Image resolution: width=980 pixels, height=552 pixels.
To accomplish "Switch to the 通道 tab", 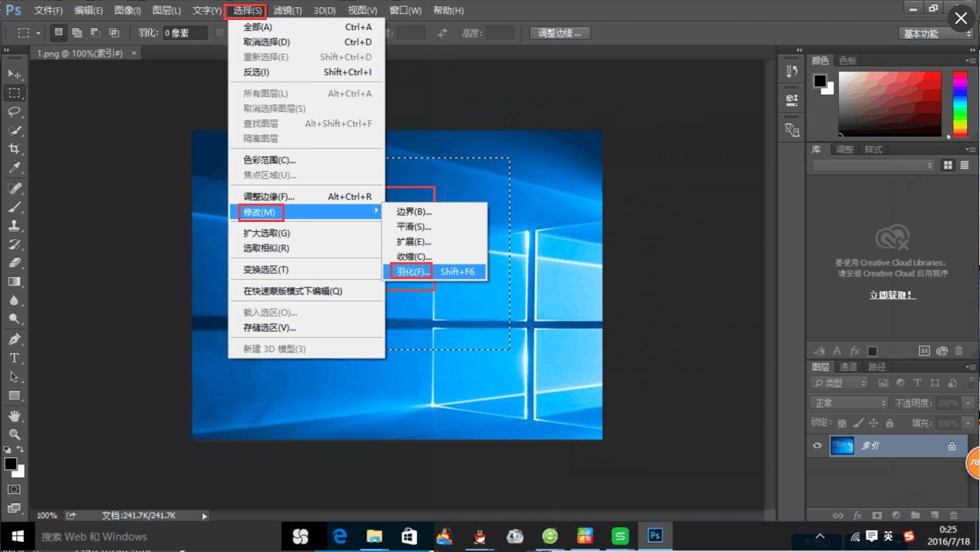I will 848,367.
